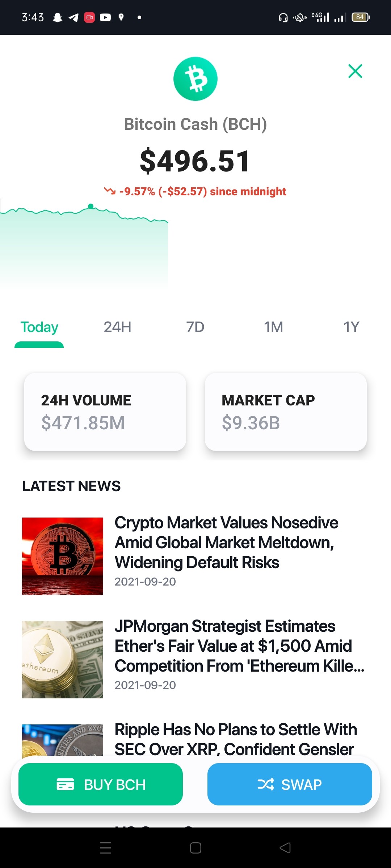Close the BCH detail screen

click(355, 71)
